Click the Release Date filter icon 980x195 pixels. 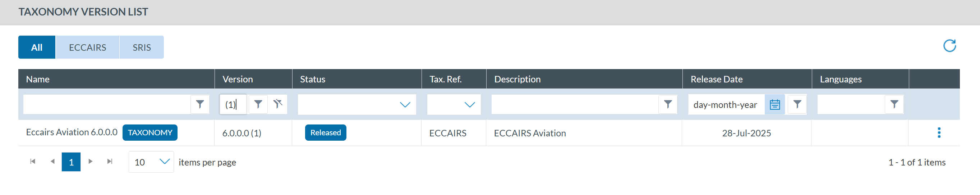point(797,104)
